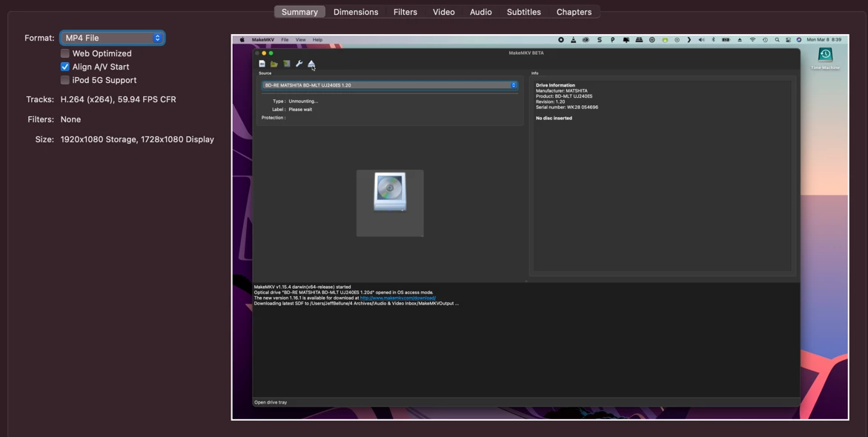Open the Help menu in MakeMKV menu bar
The image size is (868, 437).
pyautogui.click(x=317, y=40)
